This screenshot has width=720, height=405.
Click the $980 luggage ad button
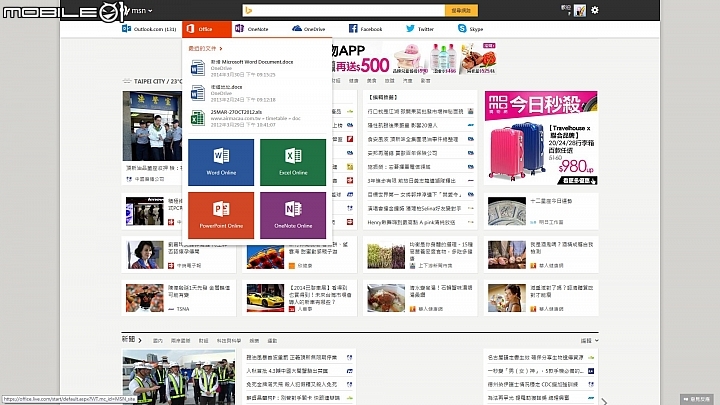577,180
